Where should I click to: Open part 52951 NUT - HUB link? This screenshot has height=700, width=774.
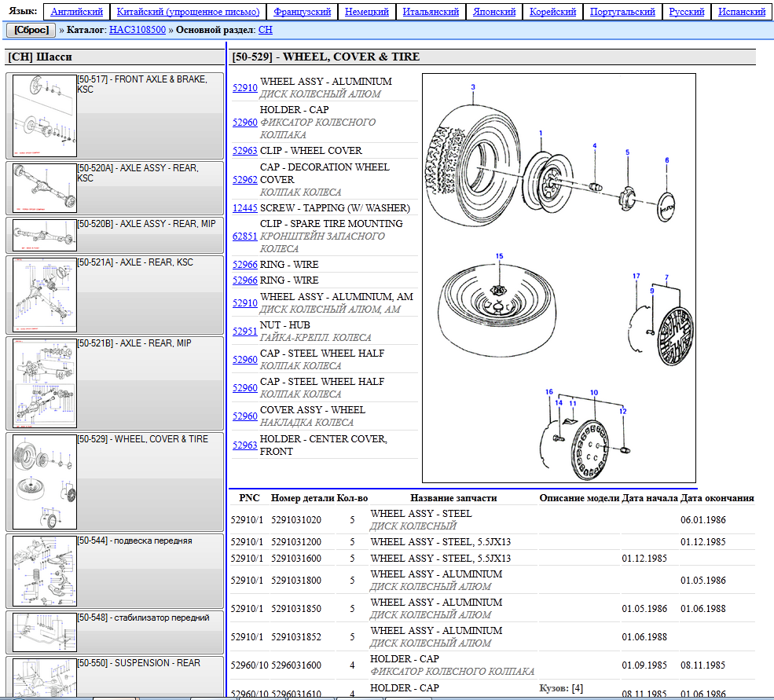244,331
